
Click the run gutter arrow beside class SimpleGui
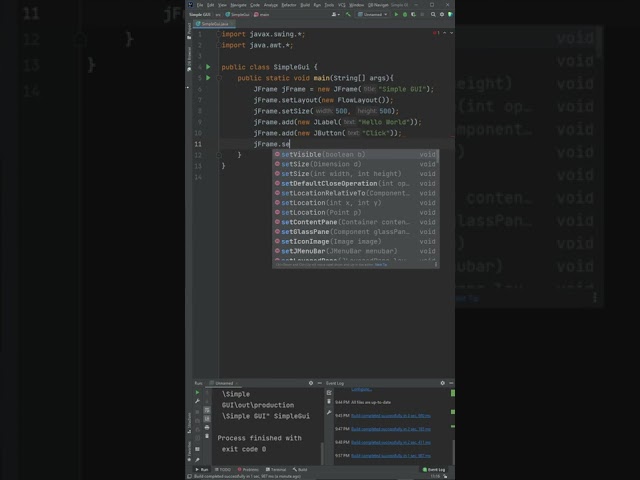click(x=208, y=67)
